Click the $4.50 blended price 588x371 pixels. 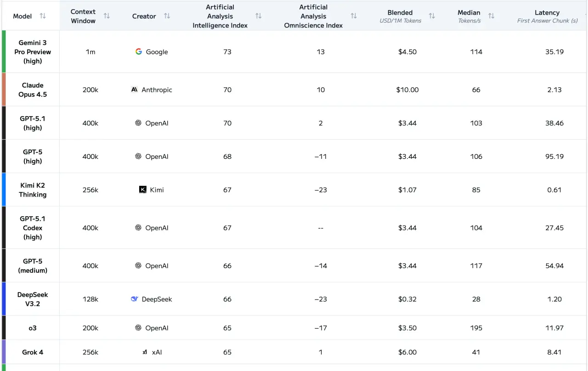tap(407, 52)
